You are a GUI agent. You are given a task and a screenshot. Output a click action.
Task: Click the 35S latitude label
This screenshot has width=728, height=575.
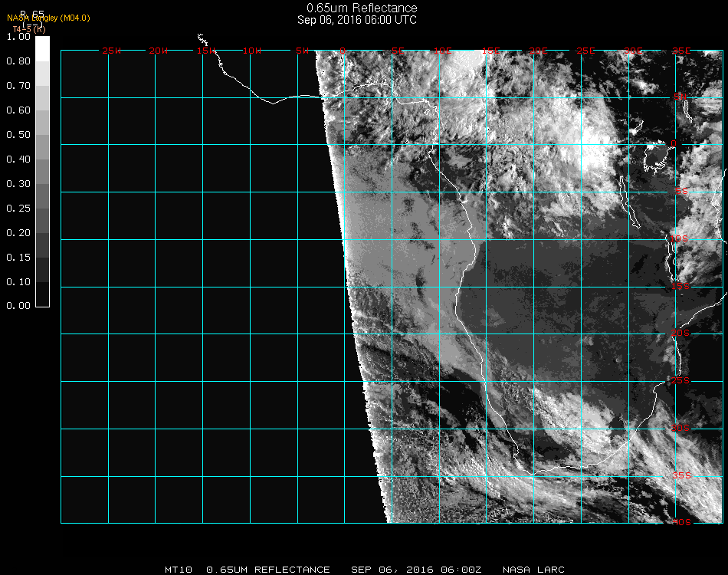(681, 475)
